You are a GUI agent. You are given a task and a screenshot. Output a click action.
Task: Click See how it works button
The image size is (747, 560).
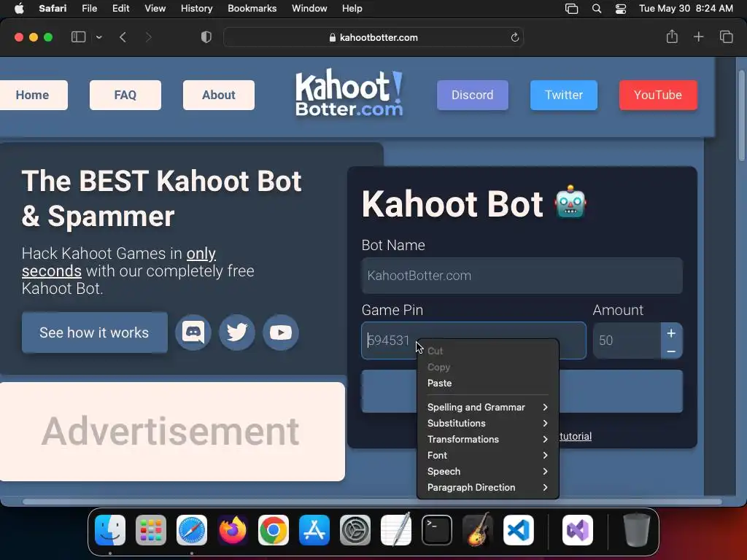(x=94, y=332)
